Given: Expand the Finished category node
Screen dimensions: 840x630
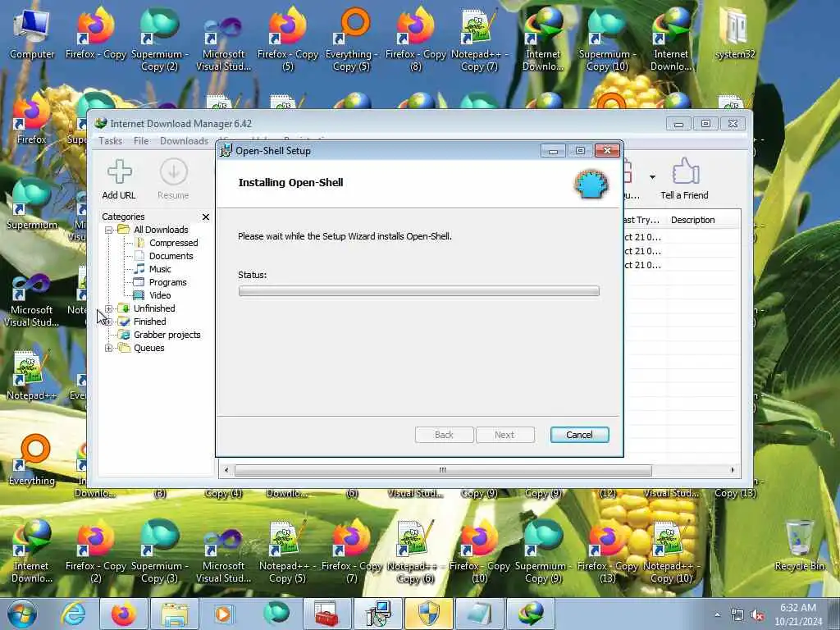Looking at the screenshot, I should tap(109, 322).
